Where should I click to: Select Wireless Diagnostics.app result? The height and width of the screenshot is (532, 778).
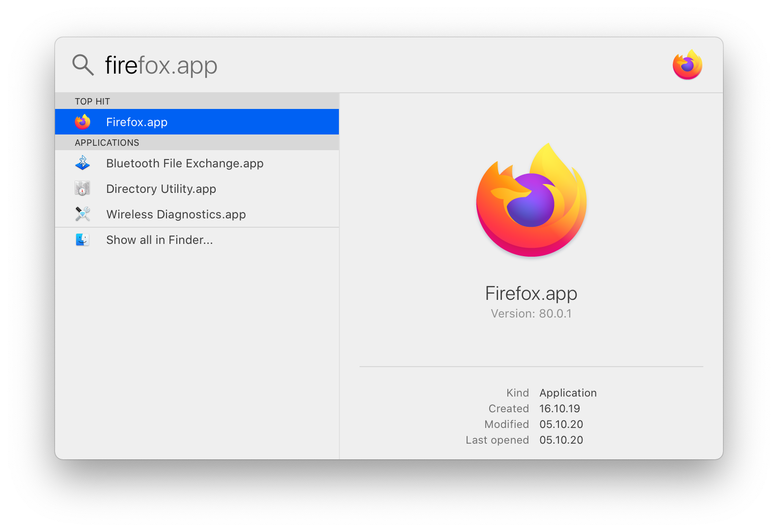coord(197,214)
